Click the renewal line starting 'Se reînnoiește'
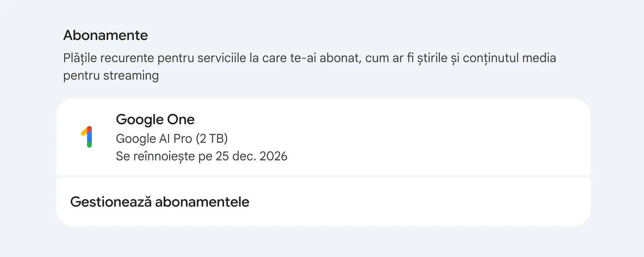Image resolution: width=644 pixels, height=257 pixels. click(x=201, y=157)
